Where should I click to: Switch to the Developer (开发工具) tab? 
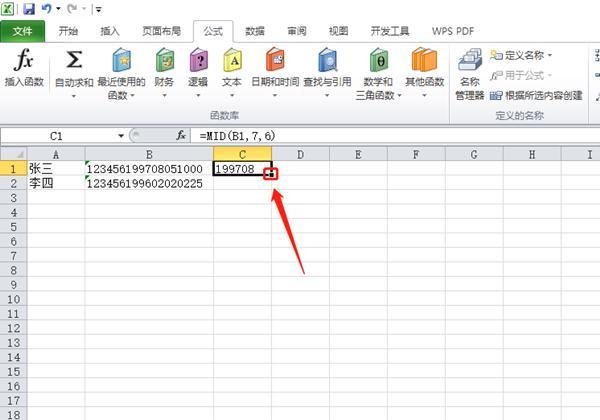pyautogui.click(x=390, y=31)
